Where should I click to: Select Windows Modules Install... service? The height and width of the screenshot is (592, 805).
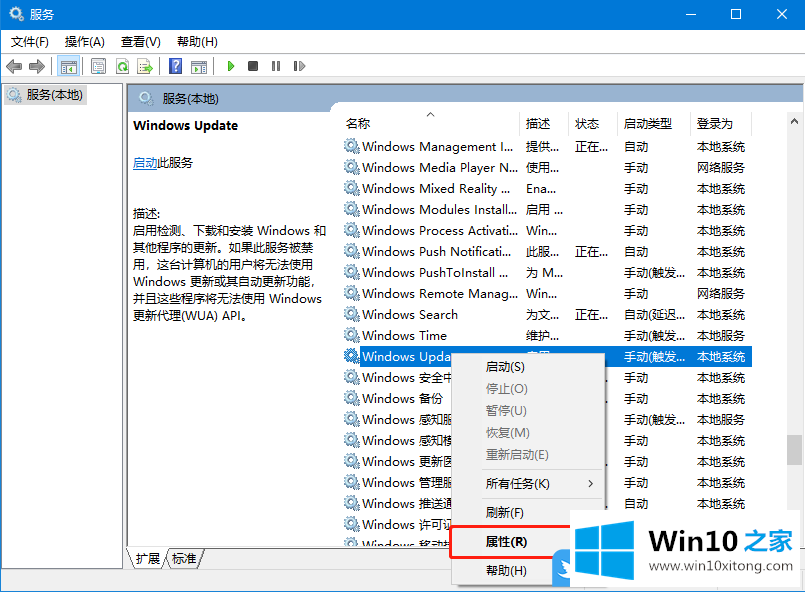pos(439,209)
